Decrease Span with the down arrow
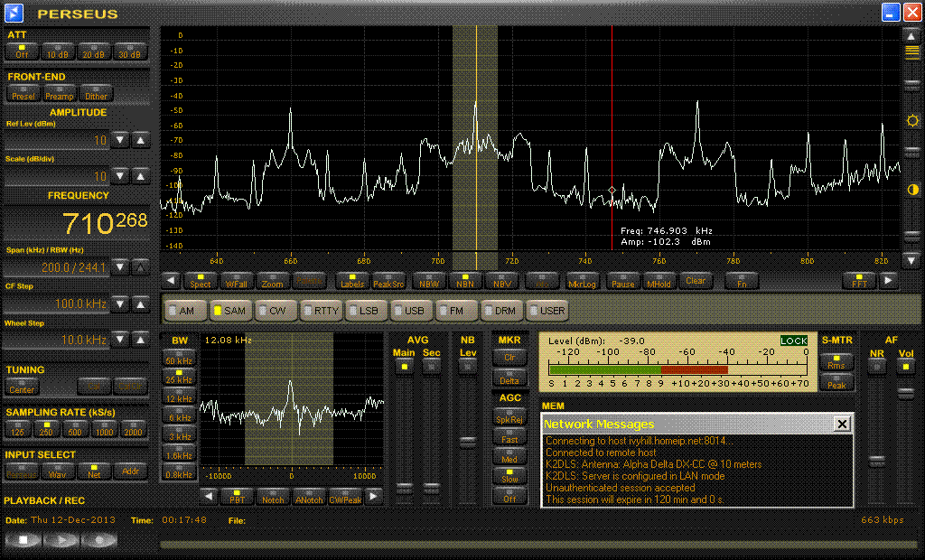The image size is (925, 560). coord(120,267)
